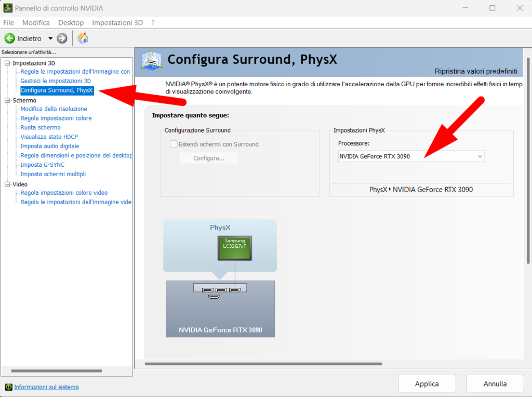Image resolution: width=532 pixels, height=397 pixels.
Task: Select Visualizza stato HDCP
Action: click(x=49, y=137)
